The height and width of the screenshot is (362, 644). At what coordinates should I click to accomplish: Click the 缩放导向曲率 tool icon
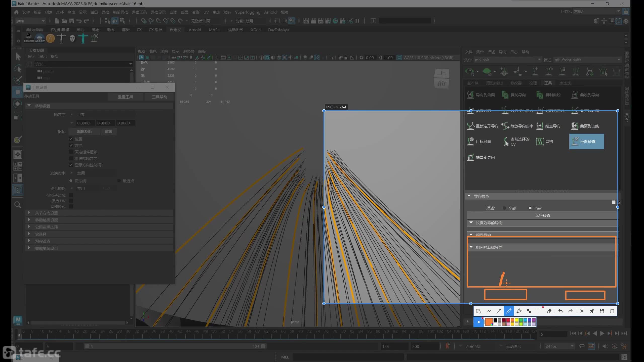click(505, 126)
